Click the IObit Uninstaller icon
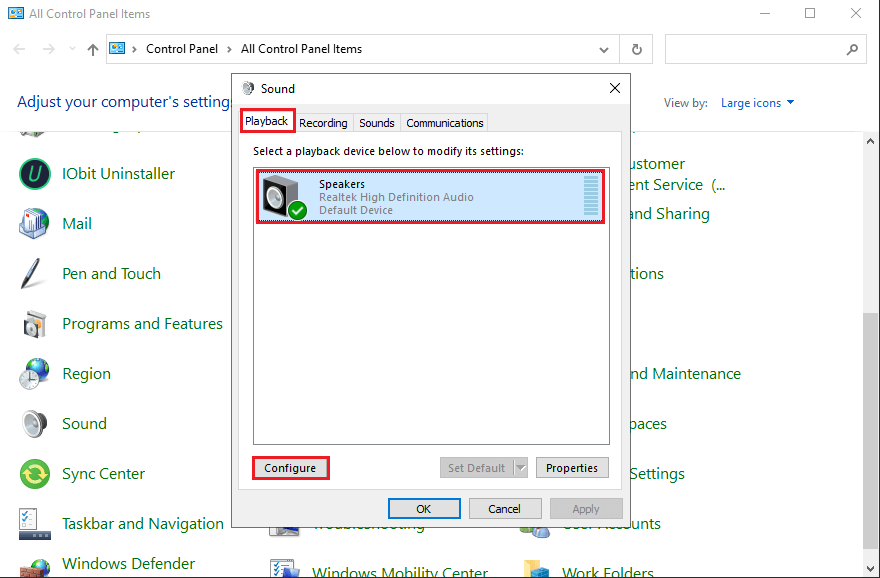880x578 pixels. click(35, 174)
